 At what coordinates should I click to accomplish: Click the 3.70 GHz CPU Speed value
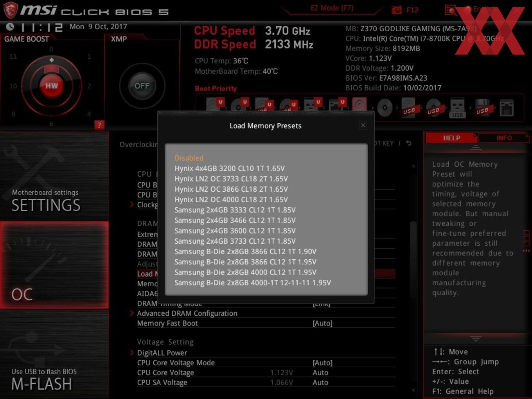288,31
